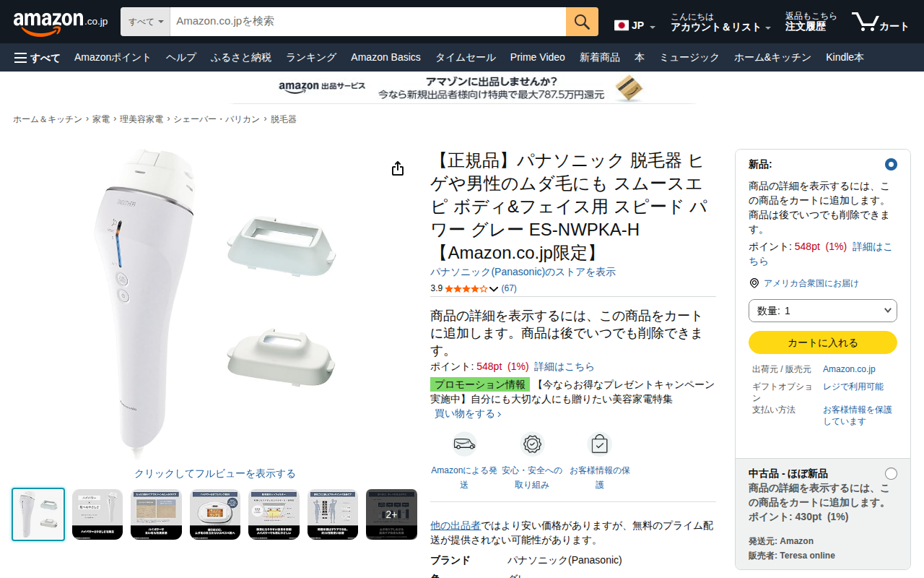This screenshot has height=578, width=924.
Task: Open the パナソニック(Panasonic)のストアを表示 link
Action: [523, 272]
